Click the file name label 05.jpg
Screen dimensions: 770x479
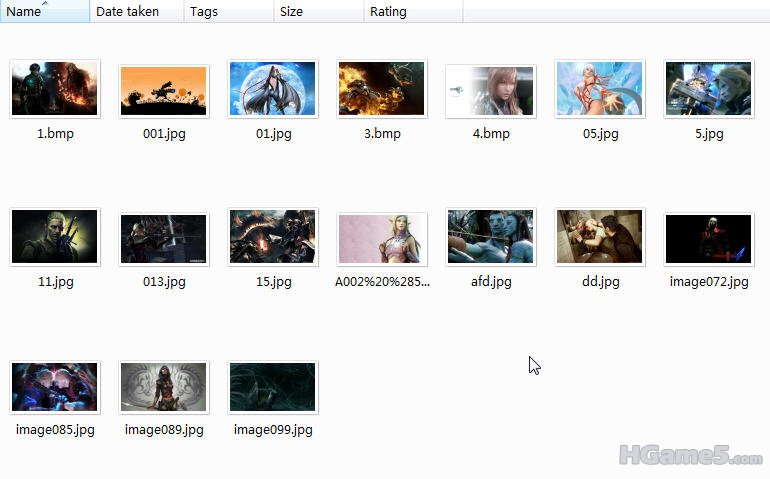[601, 134]
